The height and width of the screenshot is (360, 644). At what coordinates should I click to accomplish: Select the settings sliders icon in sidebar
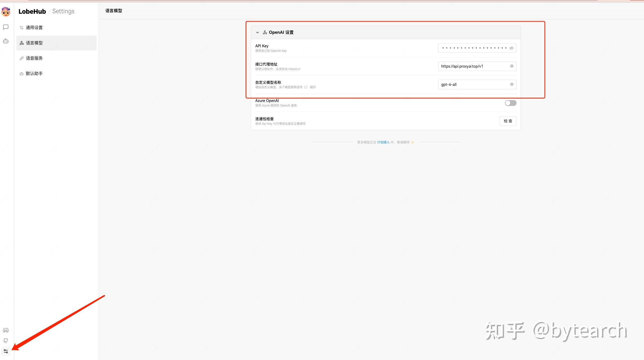coord(6,351)
